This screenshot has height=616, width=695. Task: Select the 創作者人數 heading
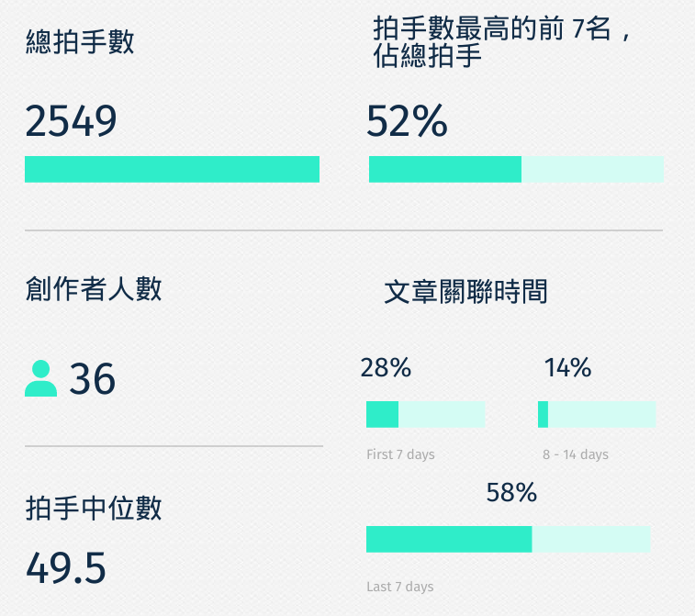pyautogui.click(x=94, y=289)
